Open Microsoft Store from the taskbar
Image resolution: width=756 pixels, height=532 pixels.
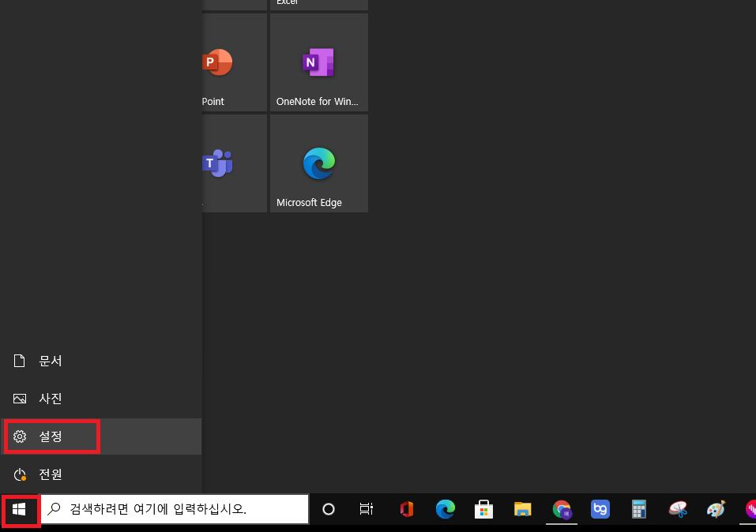pyautogui.click(x=483, y=509)
